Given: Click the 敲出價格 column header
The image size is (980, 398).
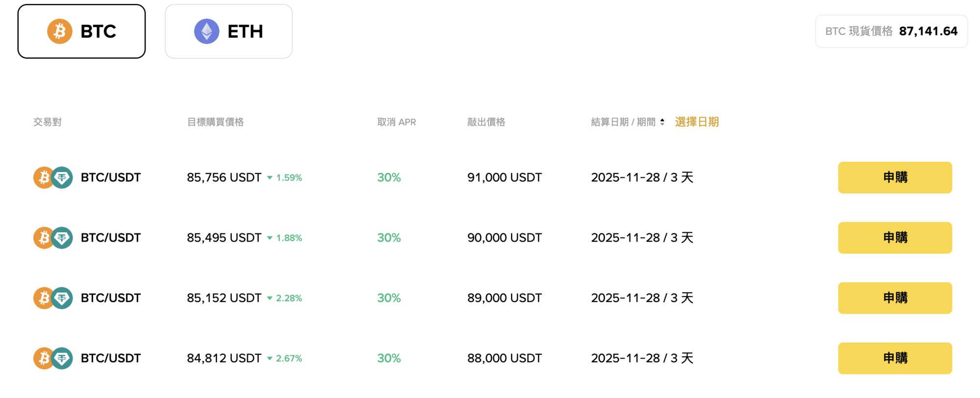Looking at the screenshot, I should tap(486, 122).
